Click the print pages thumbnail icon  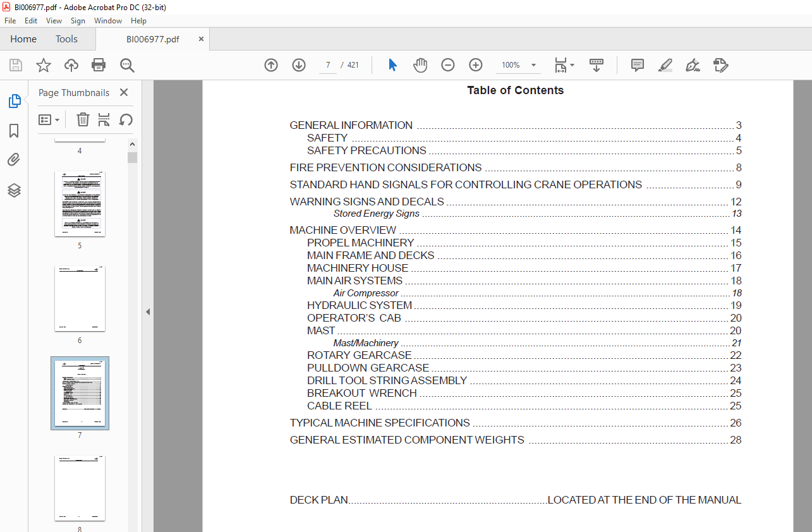pyautogui.click(x=104, y=119)
